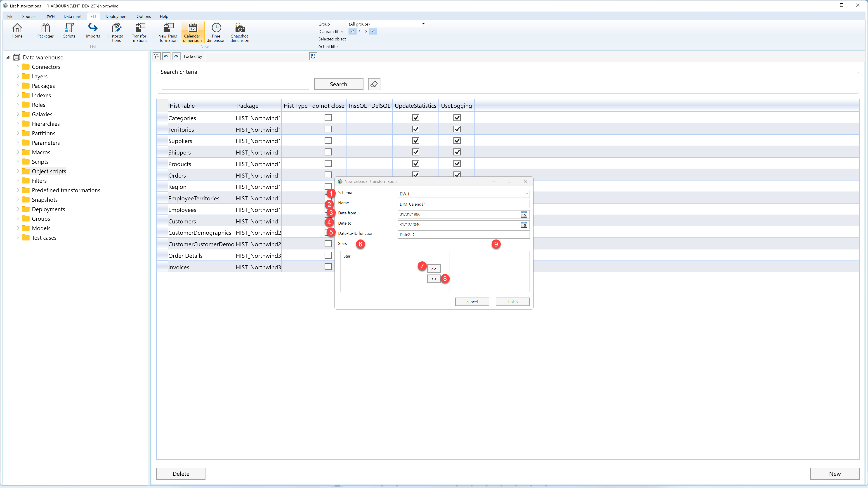Open the Transformations list icon
The height and width of the screenshot is (488, 868).
[x=140, y=32]
